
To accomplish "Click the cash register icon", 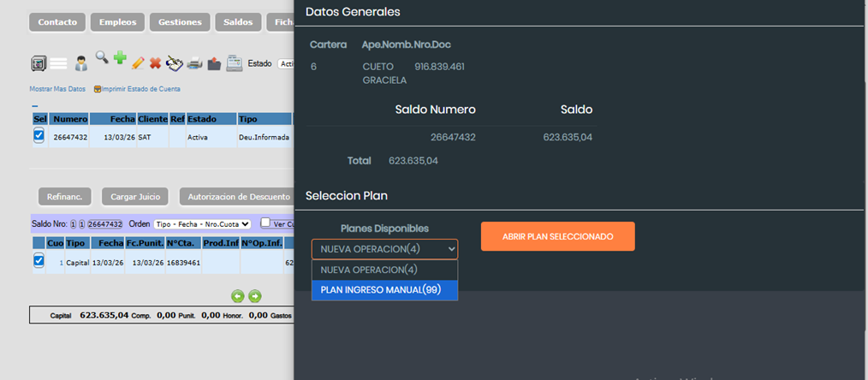I will coord(235,63).
